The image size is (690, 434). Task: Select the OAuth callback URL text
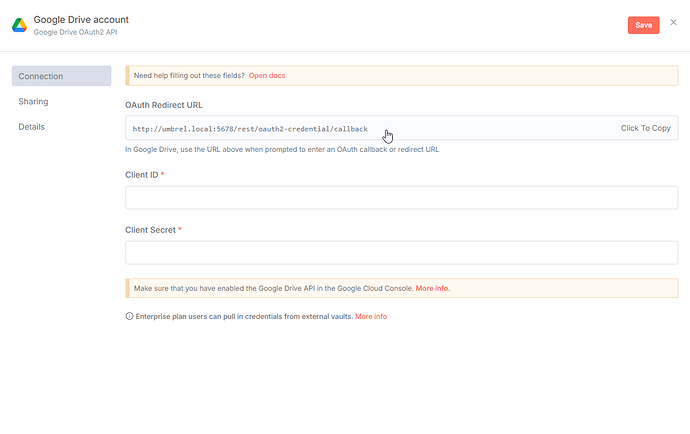pyautogui.click(x=250, y=129)
